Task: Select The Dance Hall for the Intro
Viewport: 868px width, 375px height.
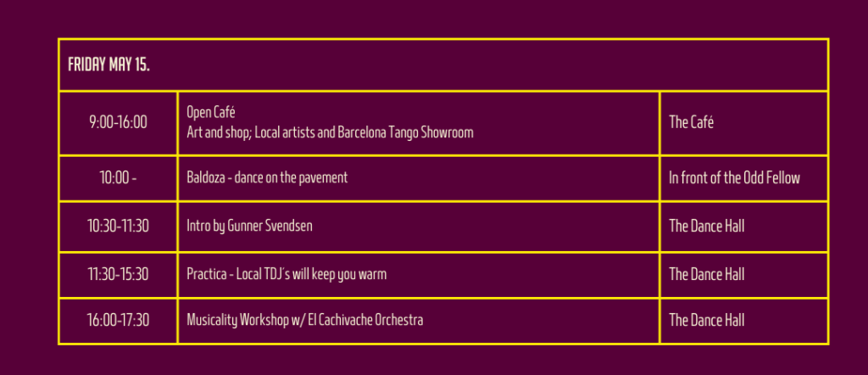Action: 706,227
